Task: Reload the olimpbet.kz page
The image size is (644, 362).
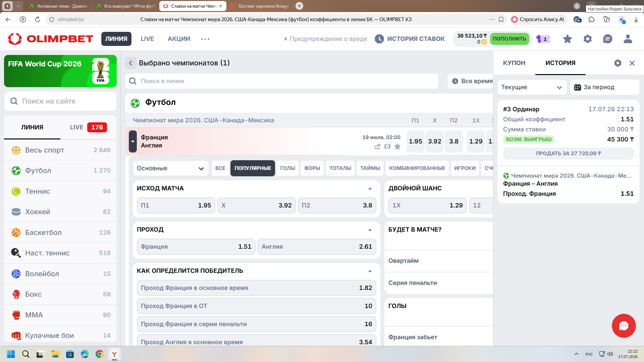Action: (38, 19)
